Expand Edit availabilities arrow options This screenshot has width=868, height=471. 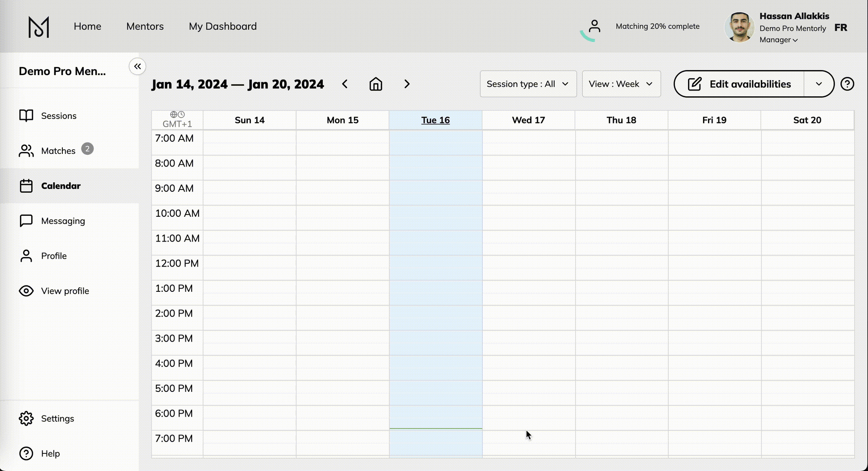[819, 84]
